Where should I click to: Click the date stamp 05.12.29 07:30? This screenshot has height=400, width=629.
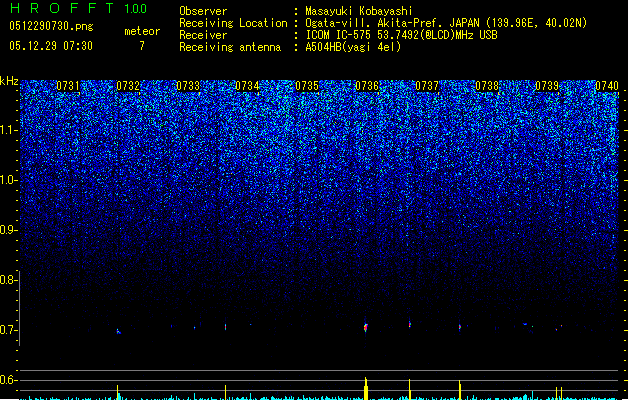point(51,46)
